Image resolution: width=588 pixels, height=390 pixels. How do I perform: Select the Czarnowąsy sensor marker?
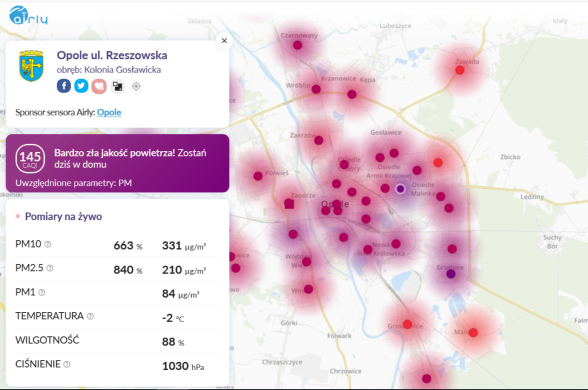(298, 45)
